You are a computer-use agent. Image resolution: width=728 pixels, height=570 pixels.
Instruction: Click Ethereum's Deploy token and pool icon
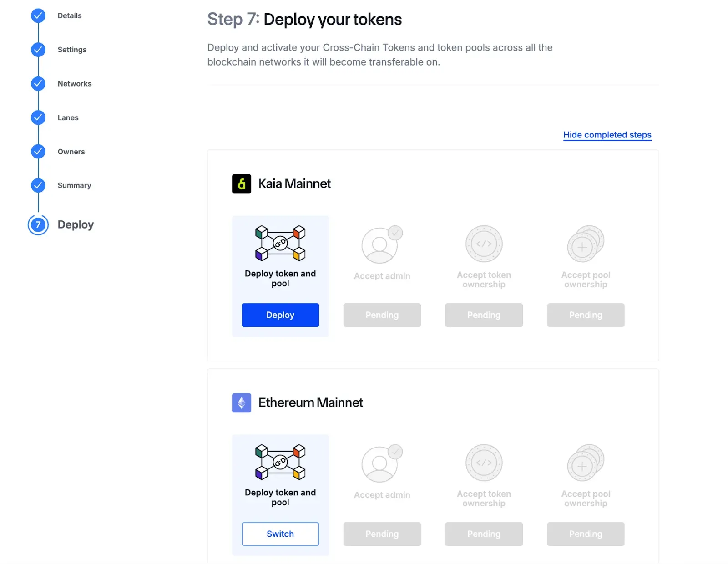point(280,462)
